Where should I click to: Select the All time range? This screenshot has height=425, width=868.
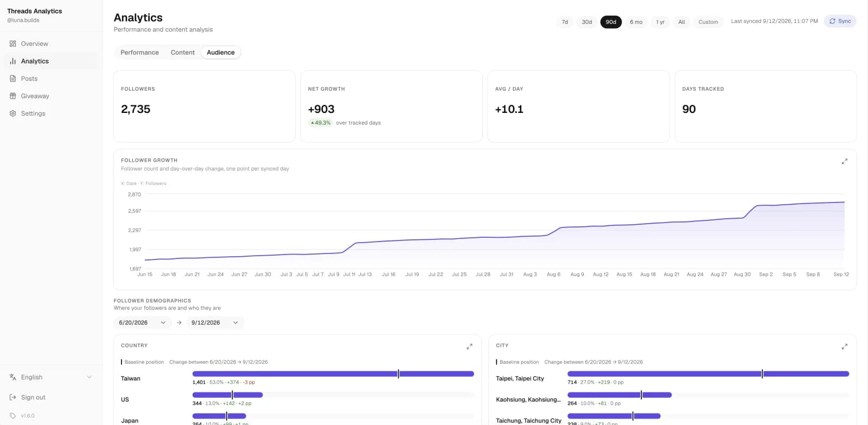[x=681, y=22]
